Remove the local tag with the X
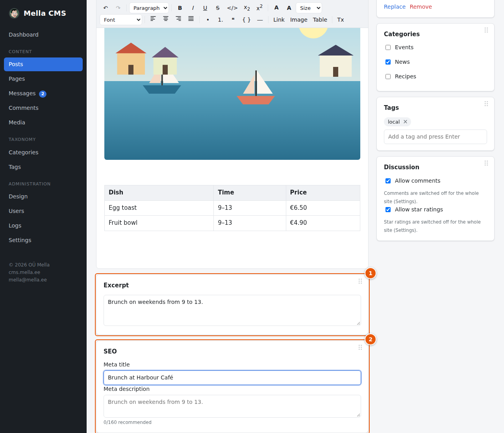The image size is (504, 433). pos(405,122)
